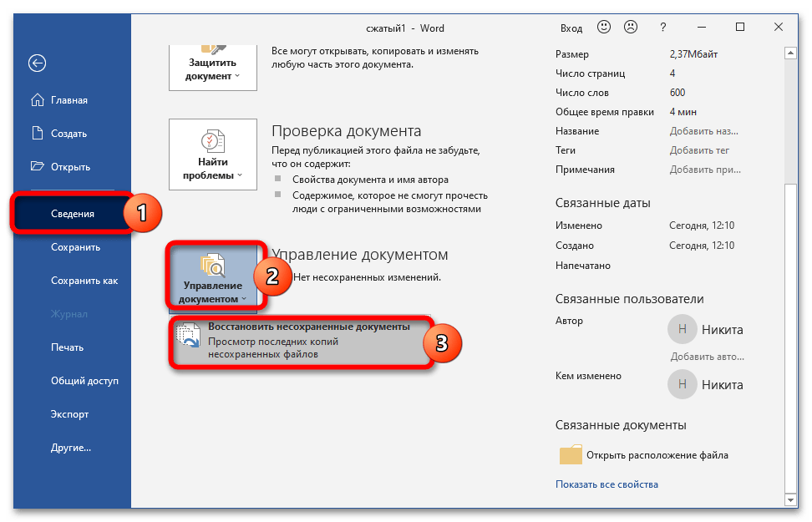
Task: Click the scrollbar up arrow
Action: click(790, 53)
